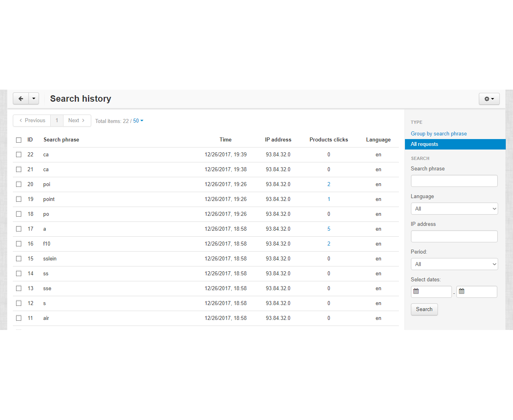Screen dimensions: 513x420
Task: Expand the Period dropdown
Action: coord(454,264)
